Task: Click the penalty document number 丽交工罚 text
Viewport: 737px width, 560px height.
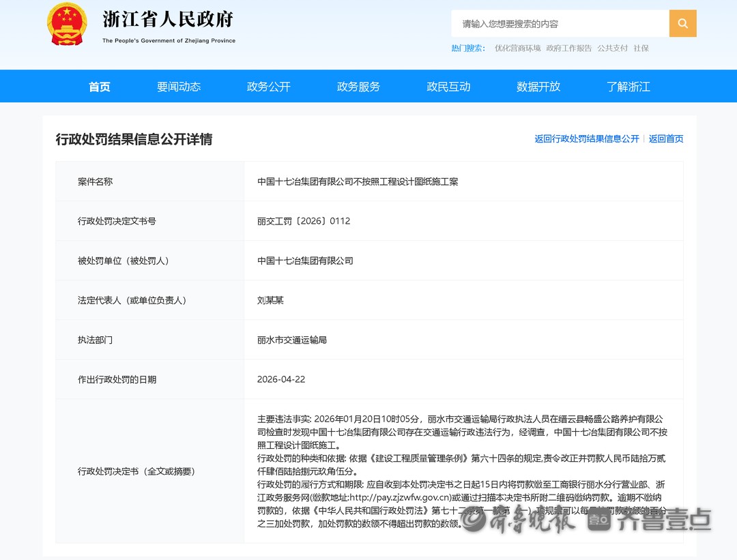Action: (304, 222)
